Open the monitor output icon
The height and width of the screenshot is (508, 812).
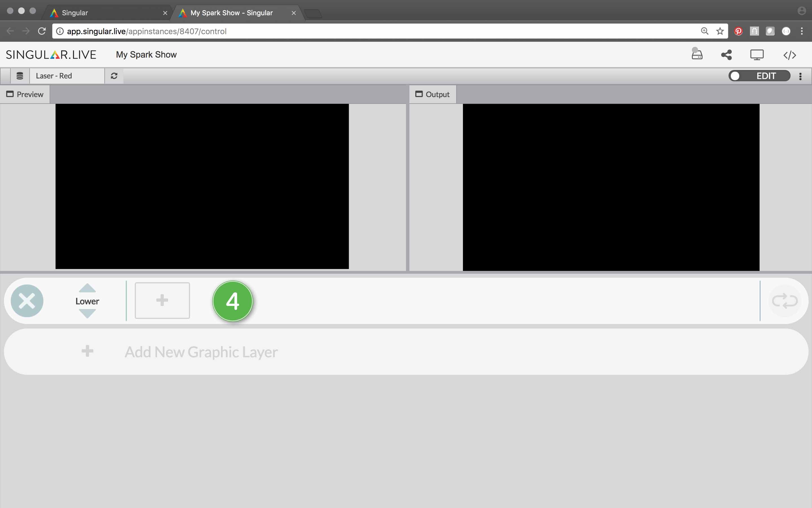pyautogui.click(x=757, y=55)
